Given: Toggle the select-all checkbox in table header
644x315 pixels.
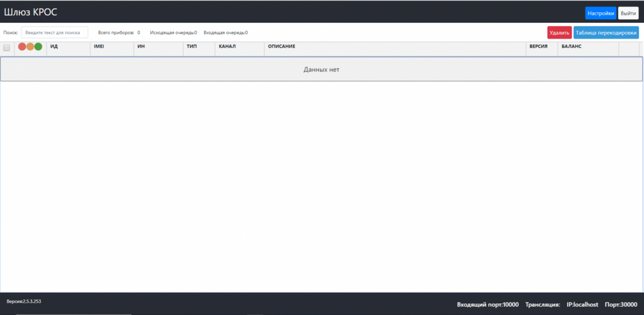Looking at the screenshot, I should click(7, 48).
